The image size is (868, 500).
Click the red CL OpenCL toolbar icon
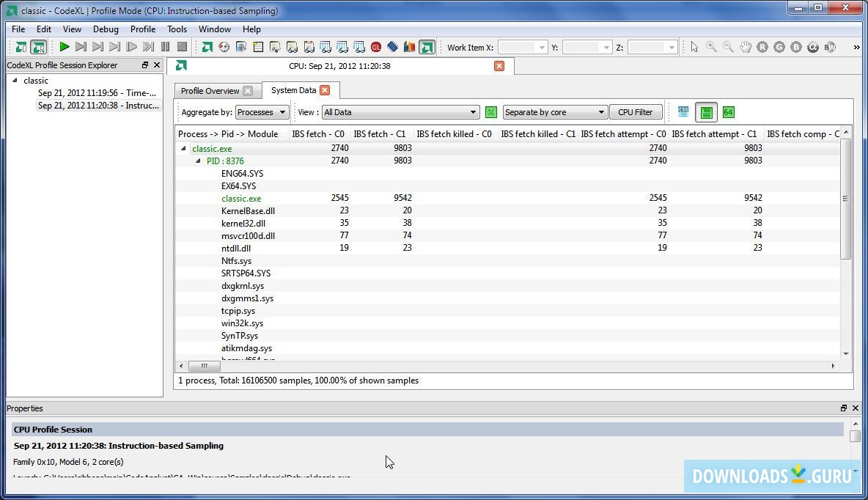[376, 47]
